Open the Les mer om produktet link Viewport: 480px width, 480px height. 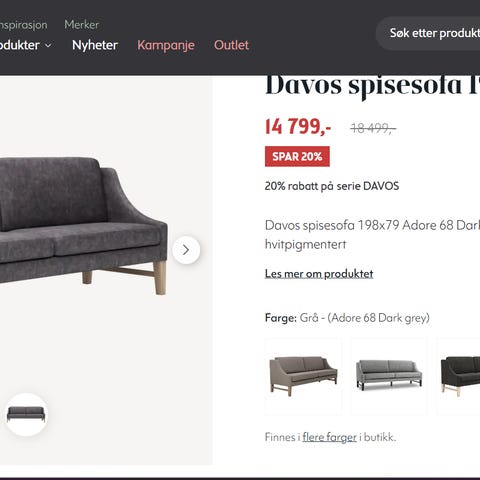click(319, 274)
